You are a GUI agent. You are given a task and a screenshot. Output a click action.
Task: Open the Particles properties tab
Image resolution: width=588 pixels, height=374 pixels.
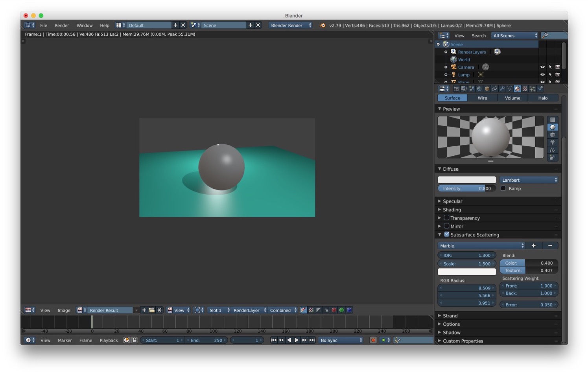[533, 89]
